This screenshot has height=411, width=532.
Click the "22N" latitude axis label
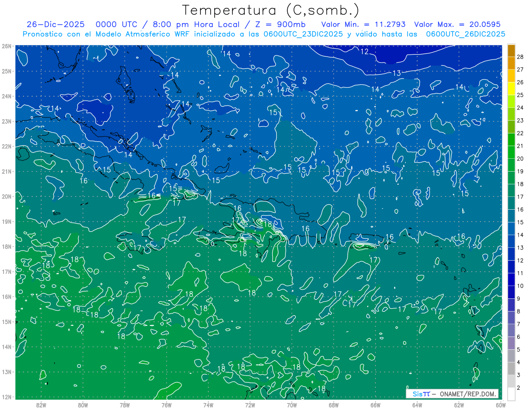6,146
